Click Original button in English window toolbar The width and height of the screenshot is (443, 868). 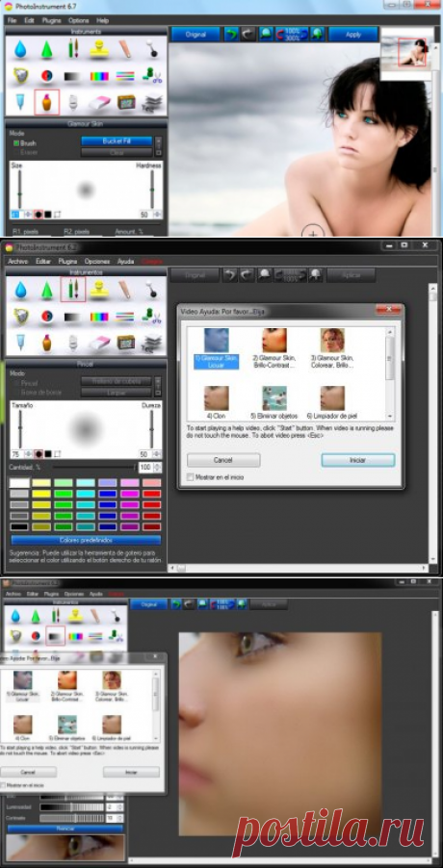[195, 35]
